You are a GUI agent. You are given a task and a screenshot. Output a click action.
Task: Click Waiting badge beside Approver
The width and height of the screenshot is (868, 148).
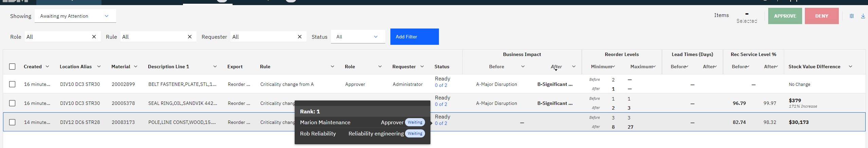pos(415,122)
